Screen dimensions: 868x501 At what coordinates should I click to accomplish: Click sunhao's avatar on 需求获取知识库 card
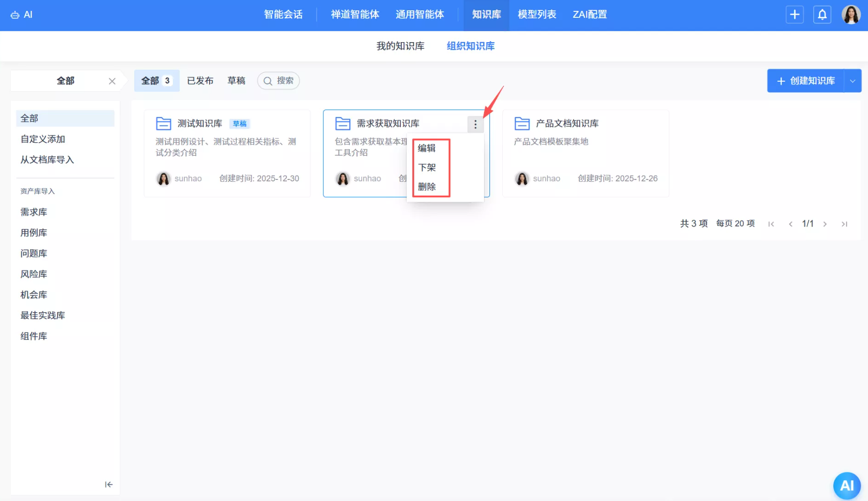click(342, 178)
